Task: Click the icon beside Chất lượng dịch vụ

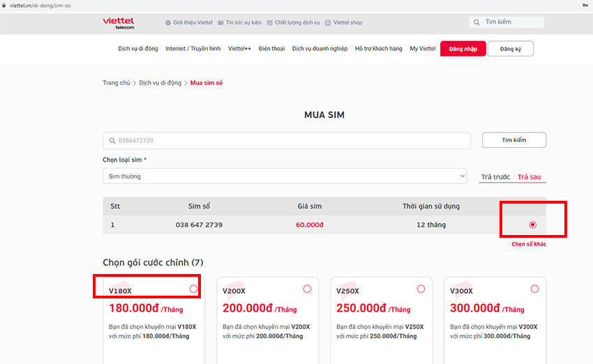Action: (x=270, y=23)
